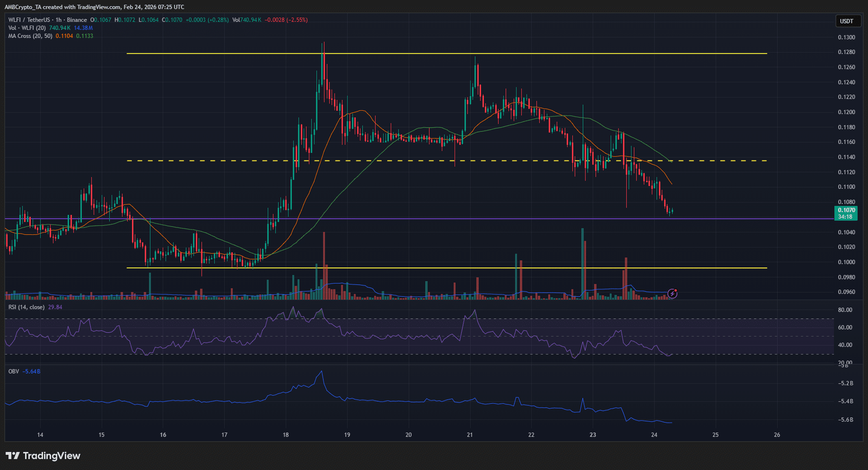Click the MA 20 orange value 0.1104

click(64, 36)
